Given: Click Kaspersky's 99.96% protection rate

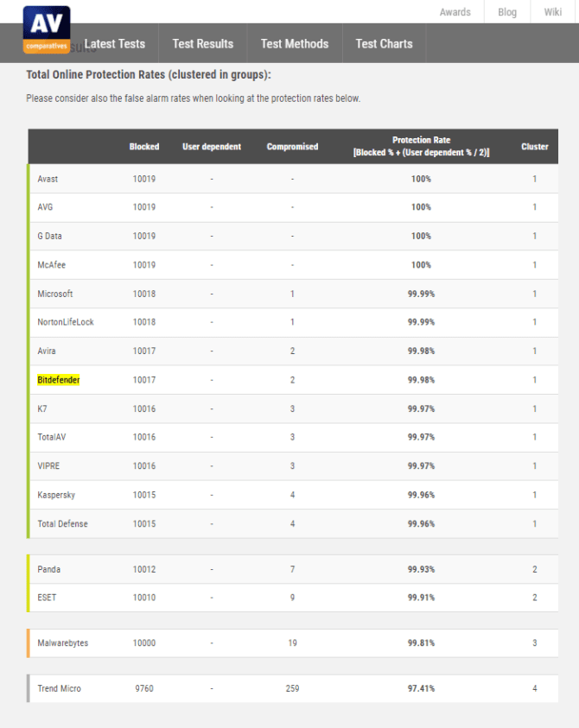Looking at the screenshot, I should pyautogui.click(x=421, y=495).
